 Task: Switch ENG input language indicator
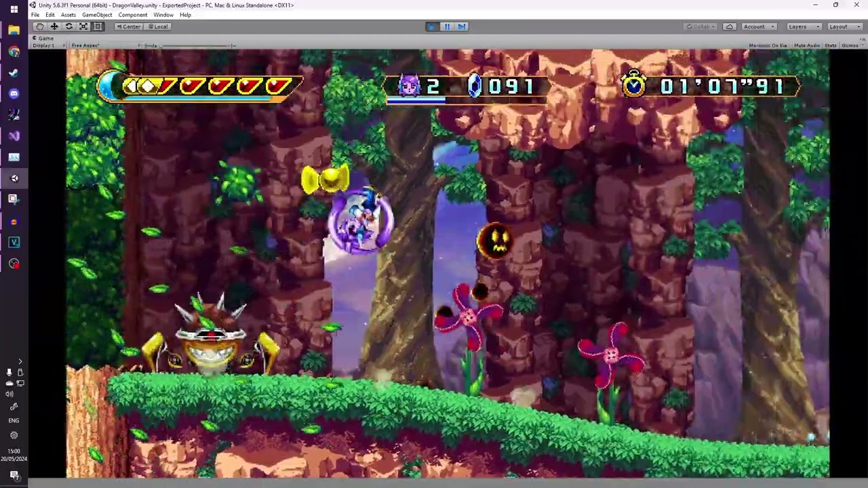[14, 420]
